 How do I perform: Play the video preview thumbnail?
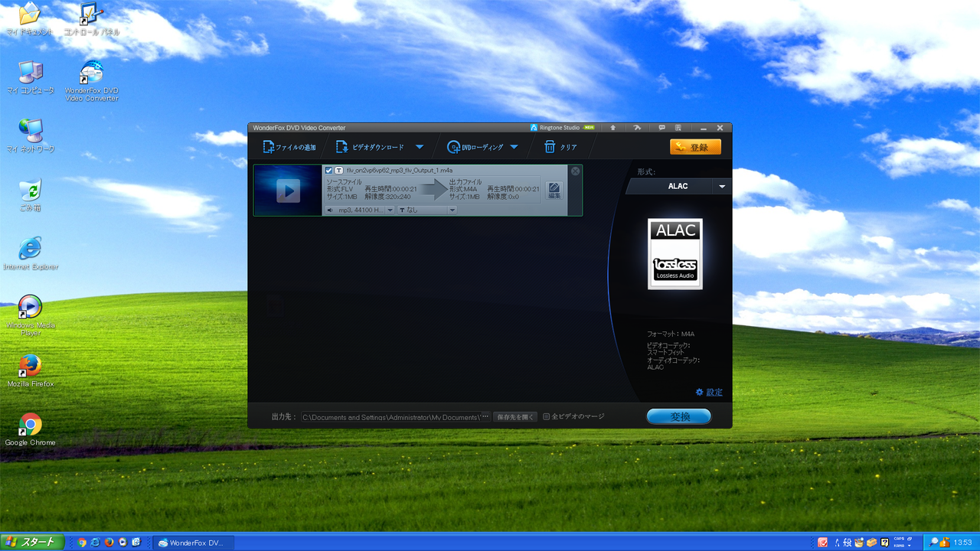click(x=288, y=190)
